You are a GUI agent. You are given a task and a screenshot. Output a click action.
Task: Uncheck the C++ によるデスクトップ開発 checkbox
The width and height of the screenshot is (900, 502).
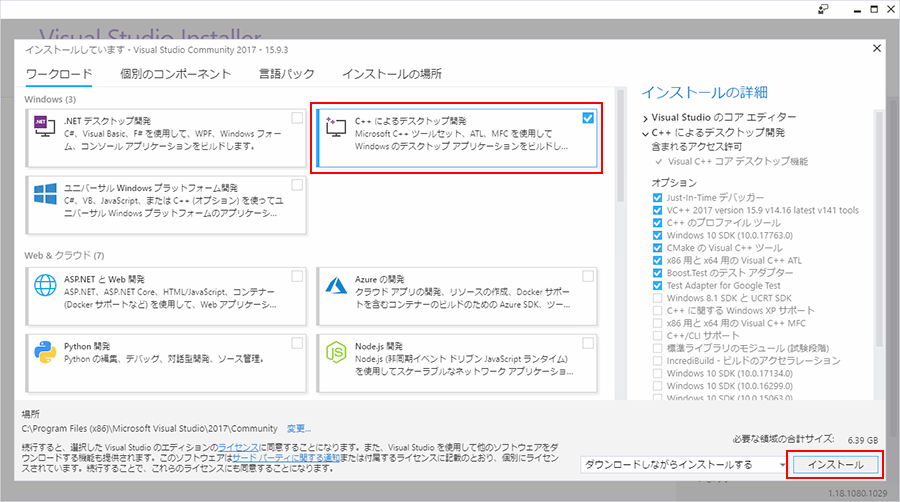588,118
